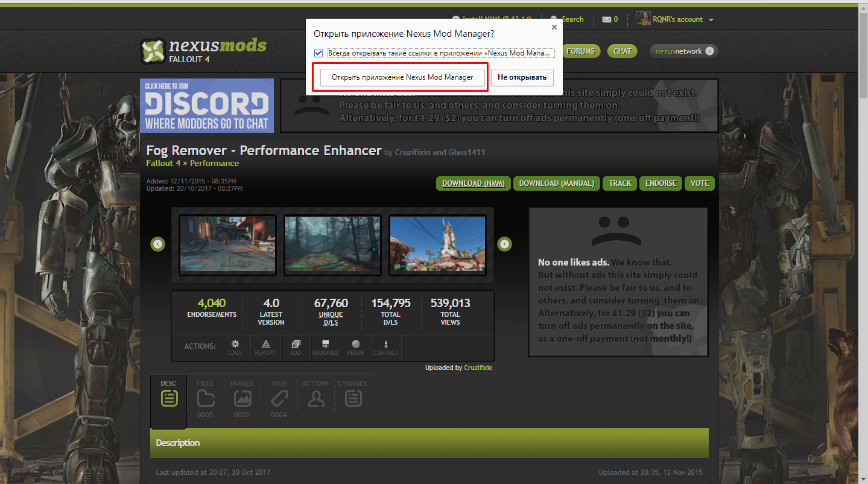Click the Search link in the header

(572, 19)
